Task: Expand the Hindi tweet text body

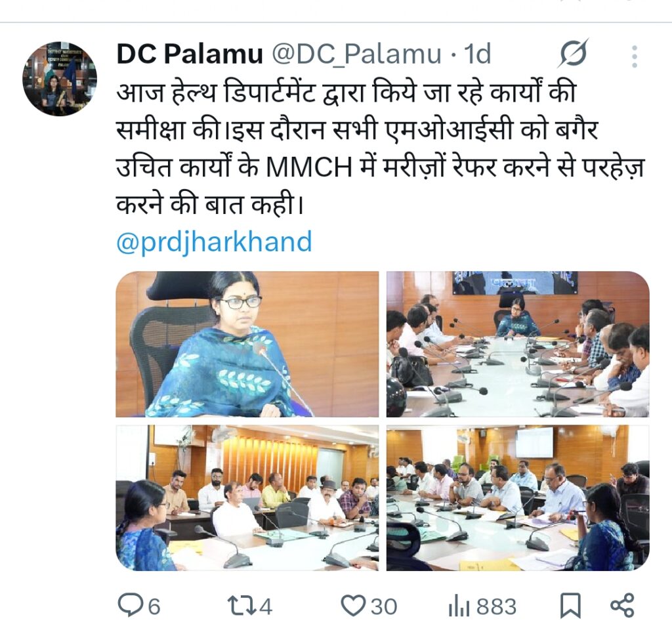Action: pyautogui.click(x=381, y=148)
